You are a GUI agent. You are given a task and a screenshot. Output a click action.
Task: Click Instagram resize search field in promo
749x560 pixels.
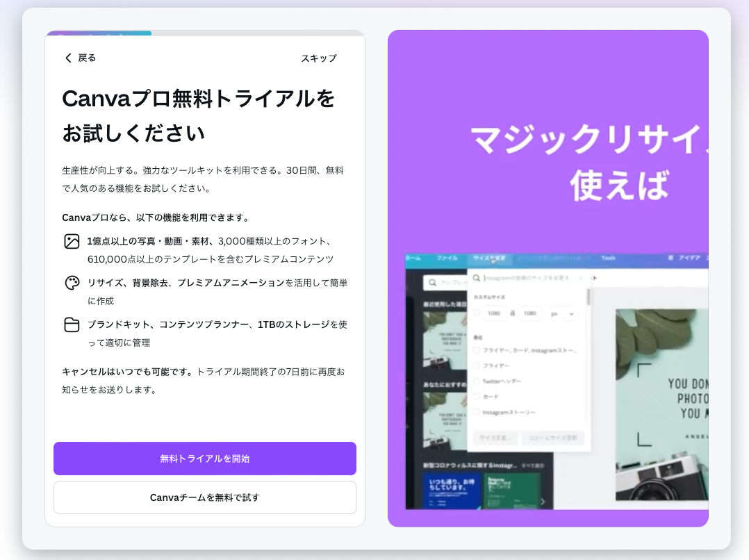tap(527, 278)
